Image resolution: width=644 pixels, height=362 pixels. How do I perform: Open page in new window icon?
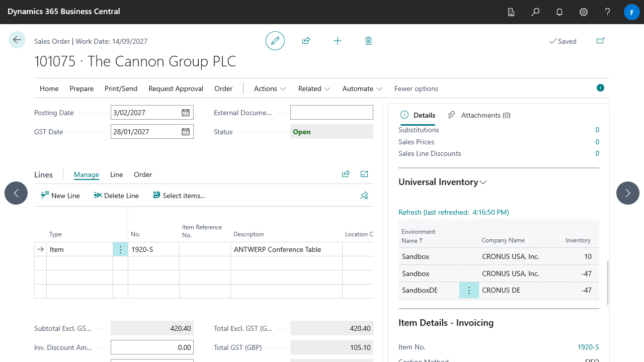tap(600, 41)
